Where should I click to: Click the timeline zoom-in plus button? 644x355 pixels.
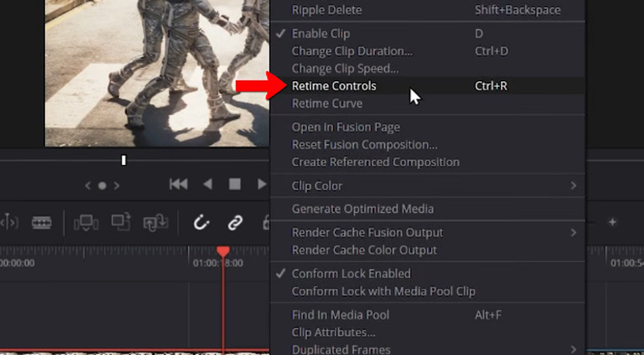pyautogui.click(x=612, y=222)
